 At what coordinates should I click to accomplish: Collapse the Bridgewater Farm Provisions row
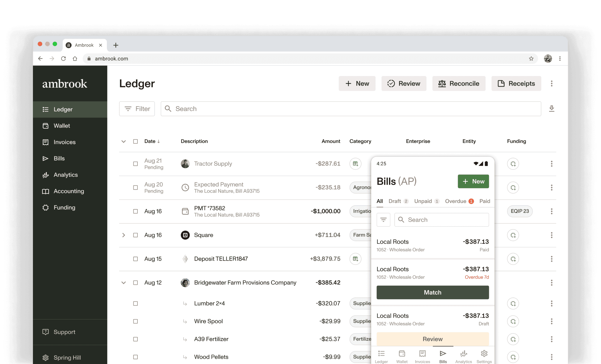click(123, 282)
